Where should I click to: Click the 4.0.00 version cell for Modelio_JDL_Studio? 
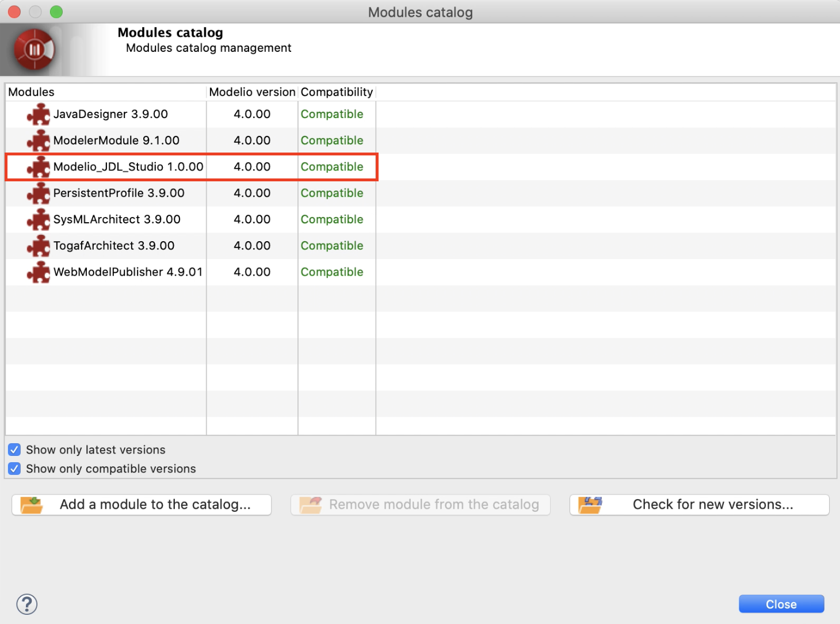(252, 167)
